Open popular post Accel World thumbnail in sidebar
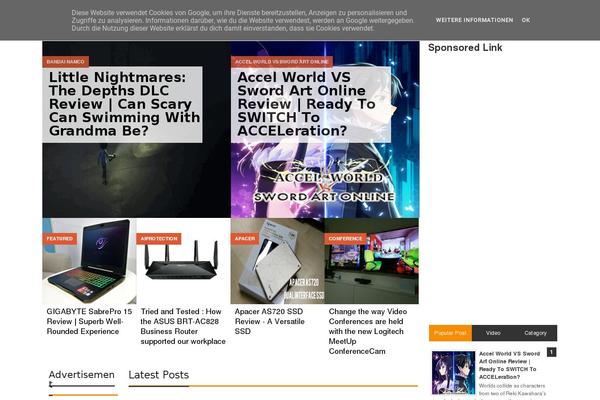This screenshot has width=600, height=400. pyautogui.click(x=453, y=373)
